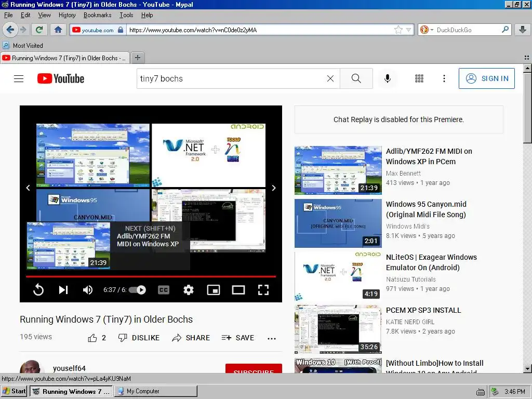Image resolution: width=532 pixels, height=399 pixels.
Task: Open more actions ellipsis below video
Action: click(x=272, y=338)
